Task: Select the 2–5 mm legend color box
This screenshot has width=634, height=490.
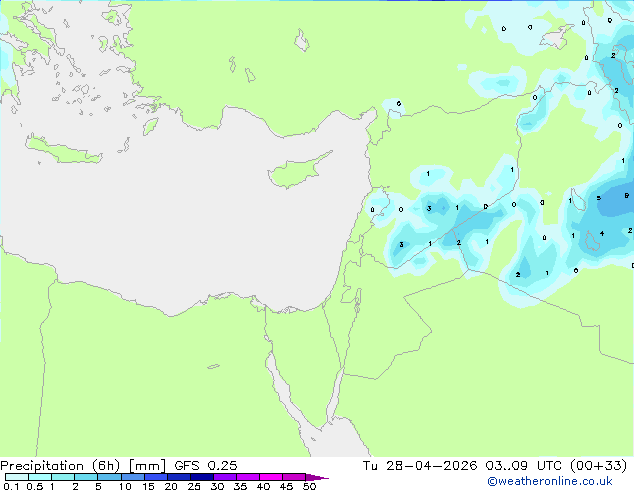Action: pos(86,477)
